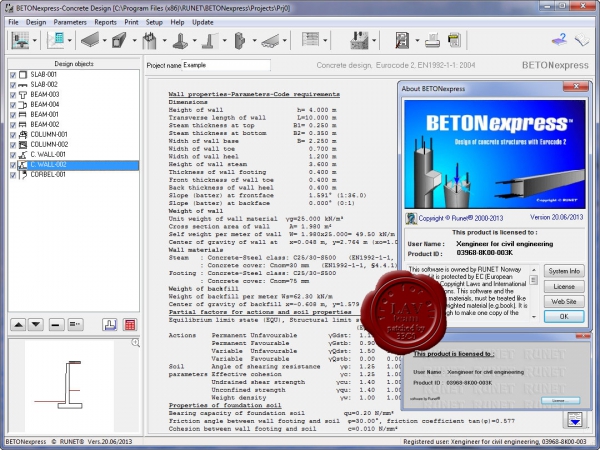This screenshot has width=600, height=450.
Task: Open dropdown arrow next to calculator icon
Action: click(70, 41)
